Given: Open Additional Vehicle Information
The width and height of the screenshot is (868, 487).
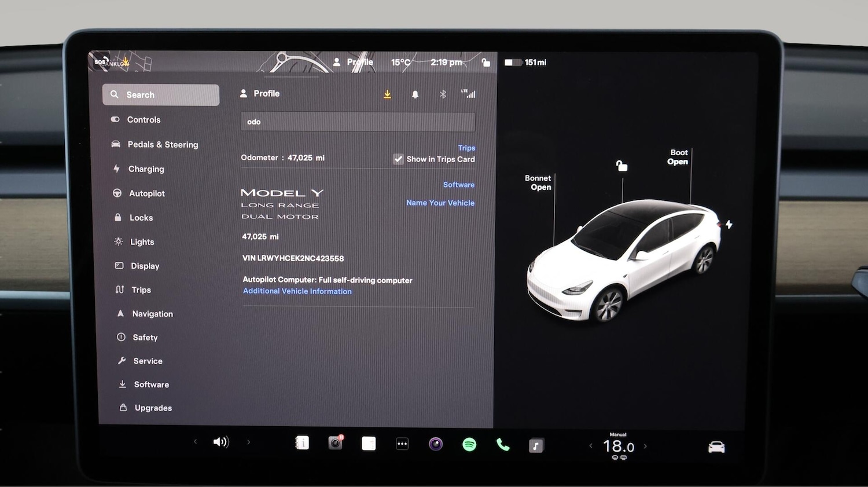Looking at the screenshot, I should point(297,291).
